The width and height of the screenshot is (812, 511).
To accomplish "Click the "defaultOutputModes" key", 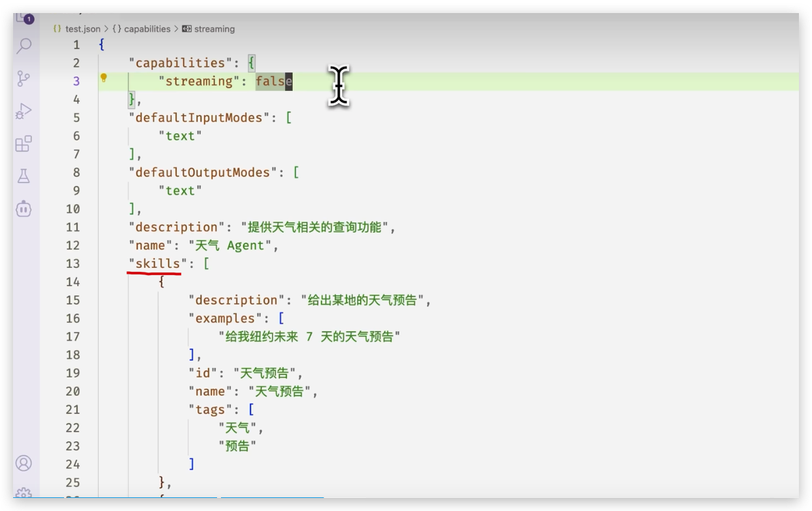I will [203, 173].
